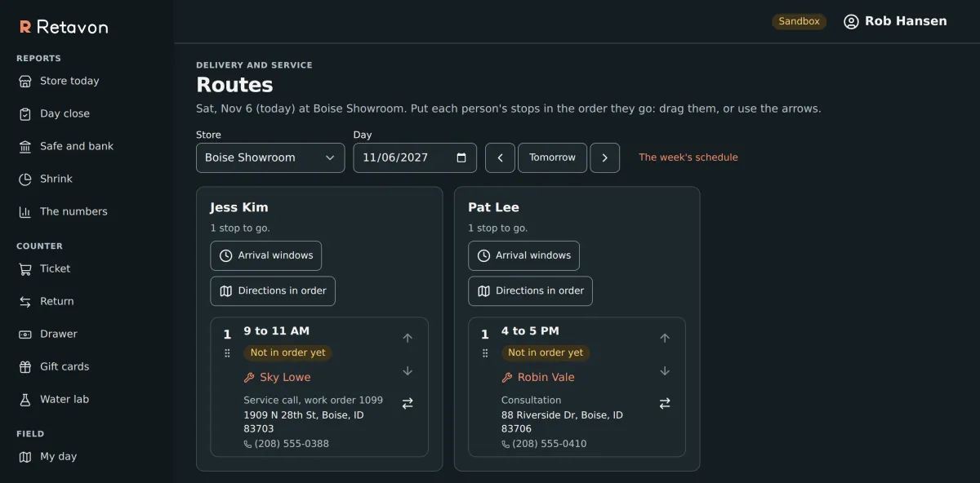This screenshot has width=980, height=483.
Task: Click the drag handle on Sky Lowe stop
Action: point(227,353)
